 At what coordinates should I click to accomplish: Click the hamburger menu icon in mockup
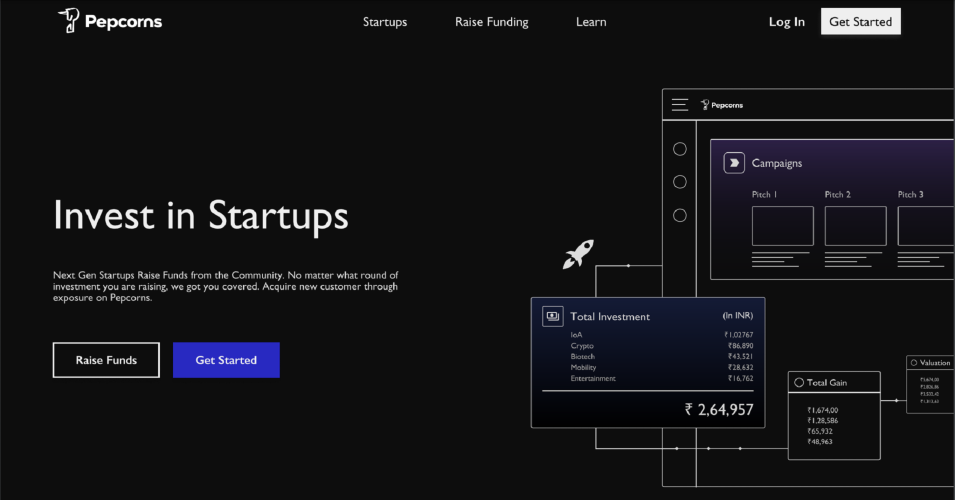pyautogui.click(x=680, y=105)
